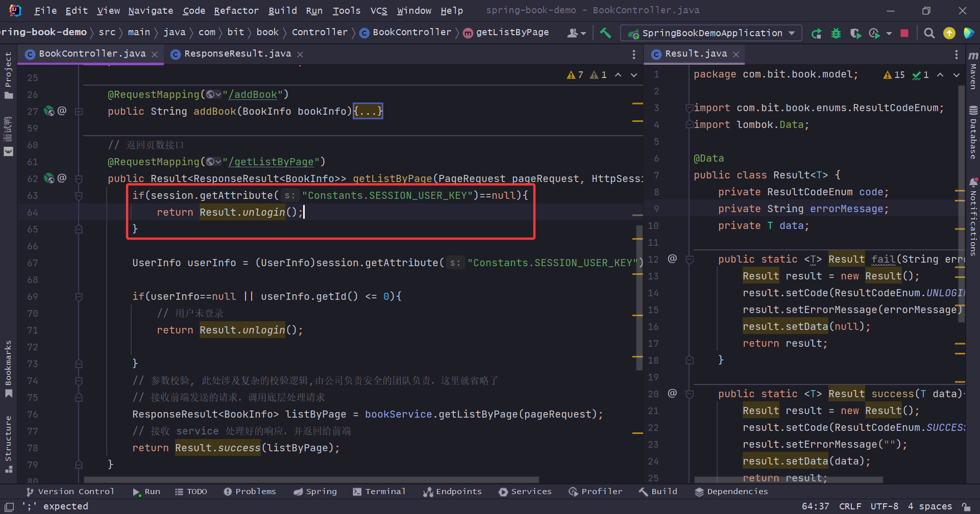The width and height of the screenshot is (980, 514).
Task: Open the Services tool window
Action: [525, 492]
